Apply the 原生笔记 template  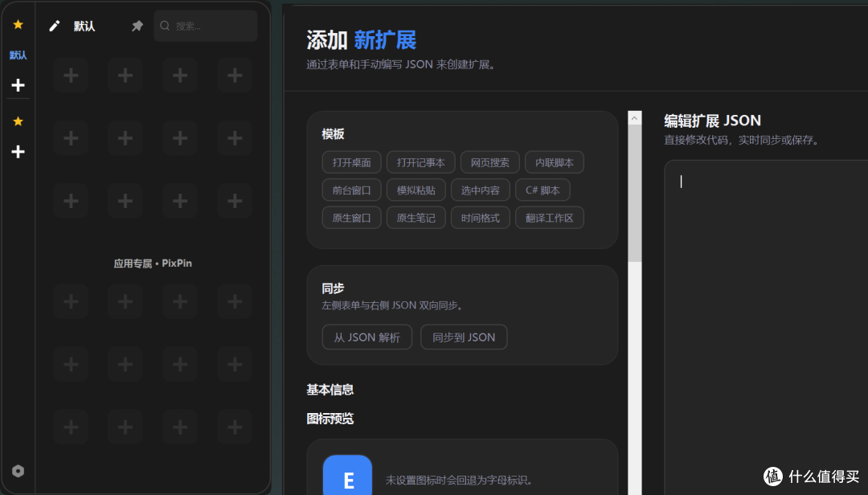(416, 218)
